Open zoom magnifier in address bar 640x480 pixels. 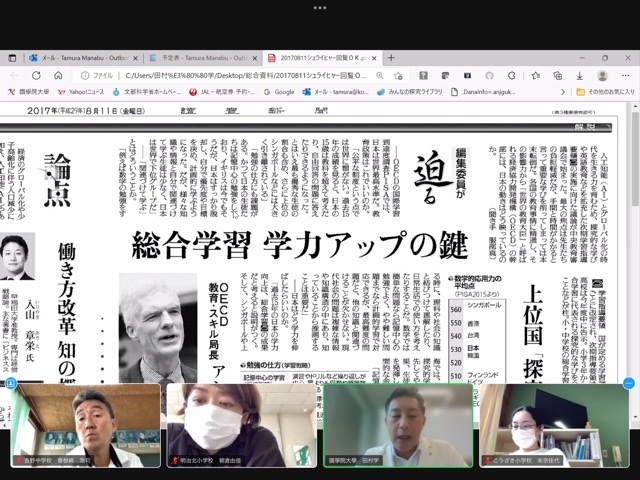pos(380,76)
